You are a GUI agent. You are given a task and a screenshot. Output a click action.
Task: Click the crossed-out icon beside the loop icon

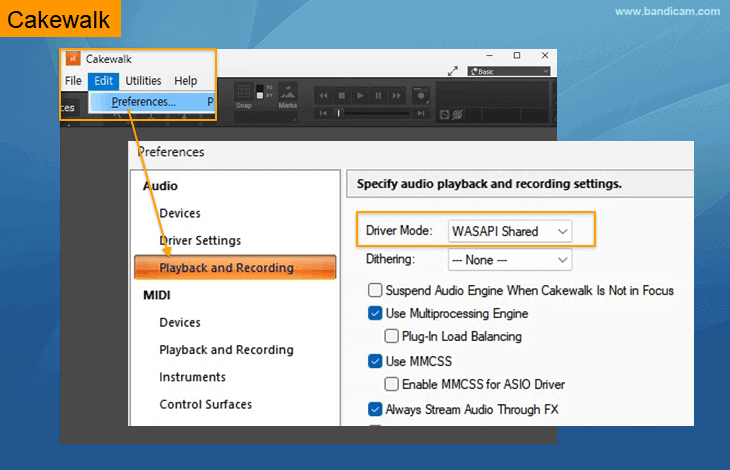458,114
